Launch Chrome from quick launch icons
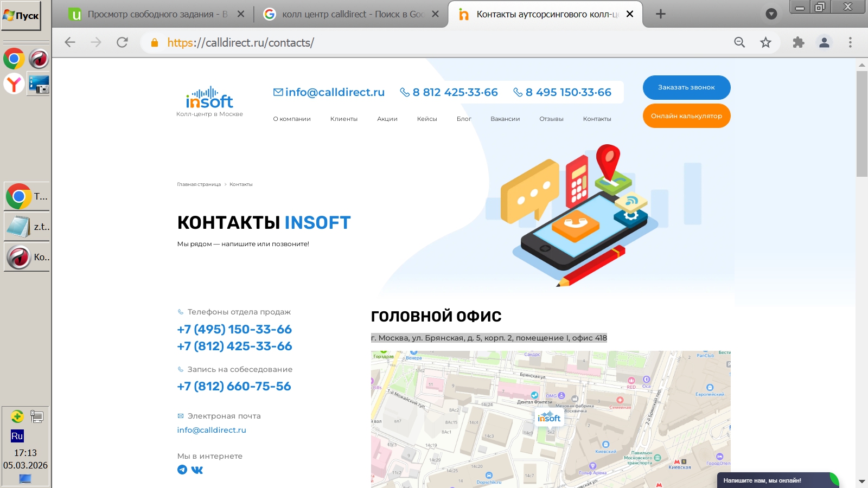Image resolution: width=868 pixels, height=488 pixels. [x=14, y=59]
